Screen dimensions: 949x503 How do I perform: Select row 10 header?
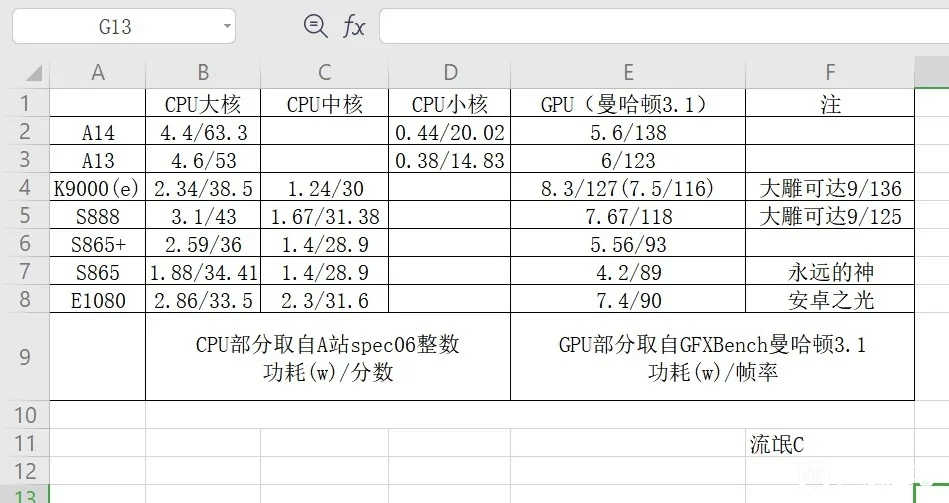pyautogui.click(x=25, y=415)
